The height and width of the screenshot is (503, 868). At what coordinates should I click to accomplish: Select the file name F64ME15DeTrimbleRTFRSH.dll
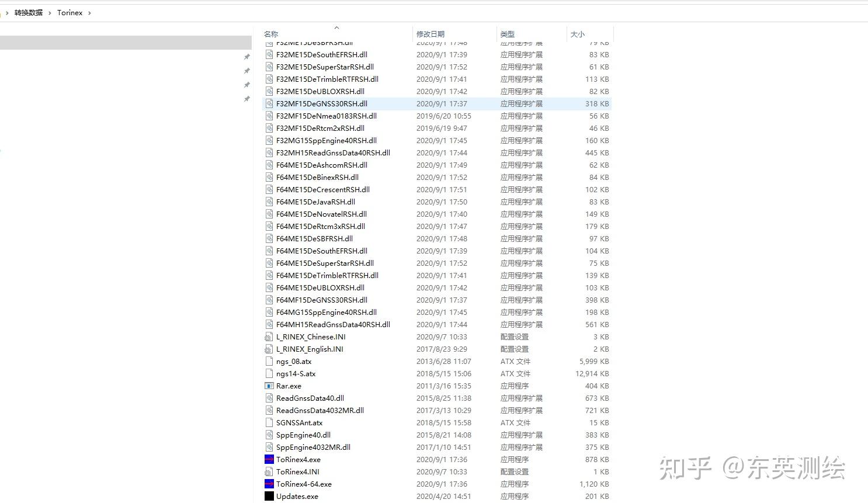click(x=327, y=275)
